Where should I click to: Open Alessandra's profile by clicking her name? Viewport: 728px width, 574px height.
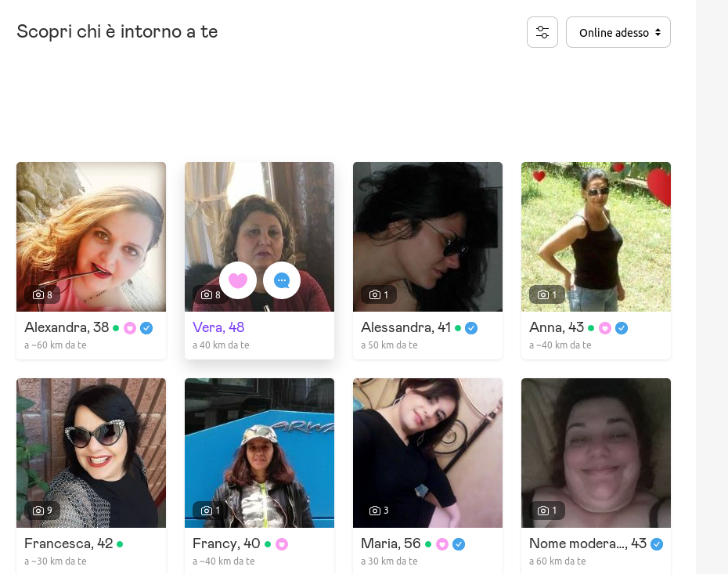coord(406,327)
